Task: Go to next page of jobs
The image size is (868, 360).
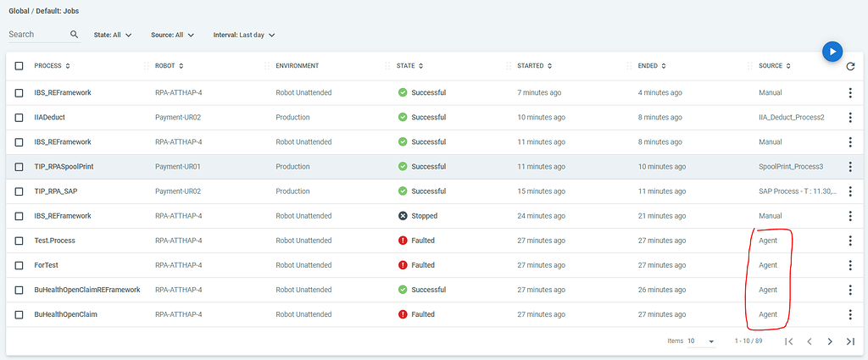Action: click(x=830, y=341)
